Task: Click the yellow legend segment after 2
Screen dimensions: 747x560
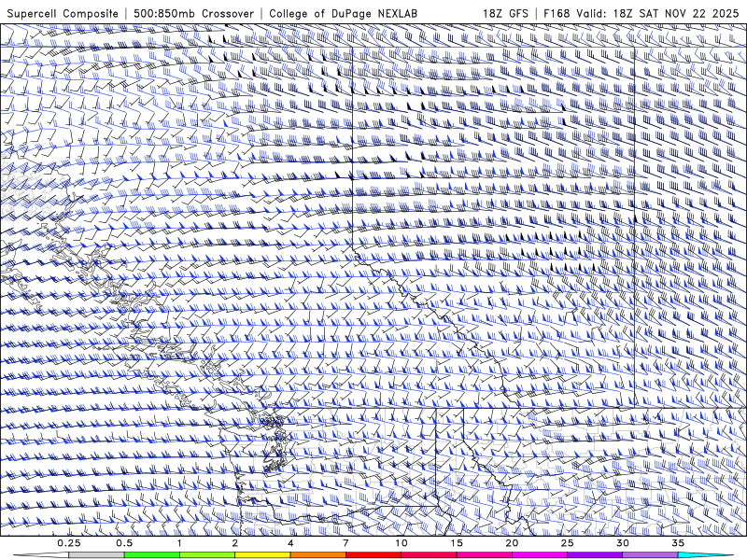Action: (x=262, y=555)
